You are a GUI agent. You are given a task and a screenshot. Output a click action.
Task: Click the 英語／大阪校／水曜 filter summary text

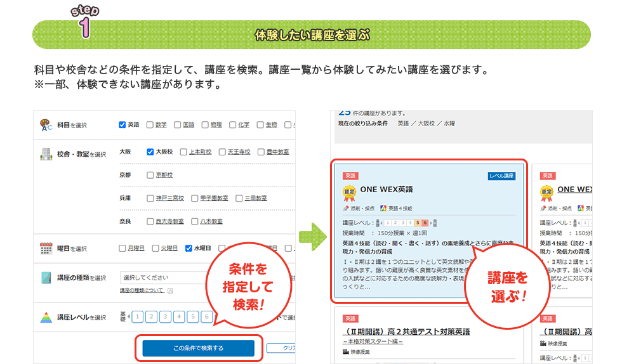point(427,124)
